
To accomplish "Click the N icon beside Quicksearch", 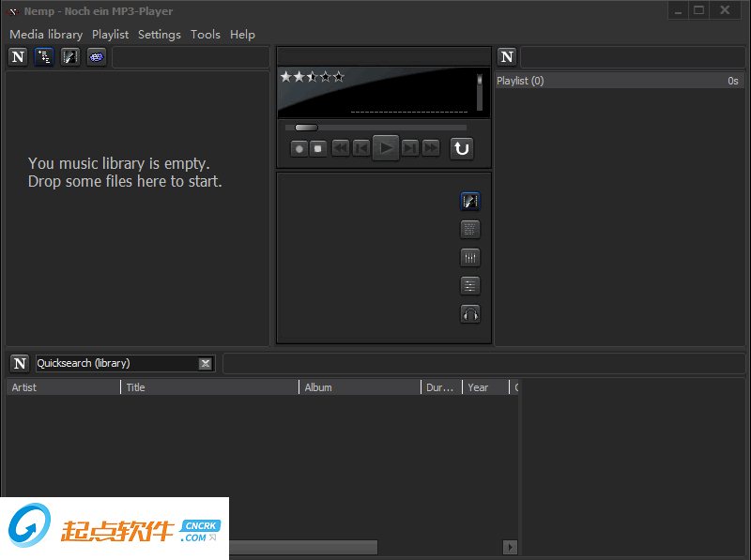I will (x=20, y=363).
